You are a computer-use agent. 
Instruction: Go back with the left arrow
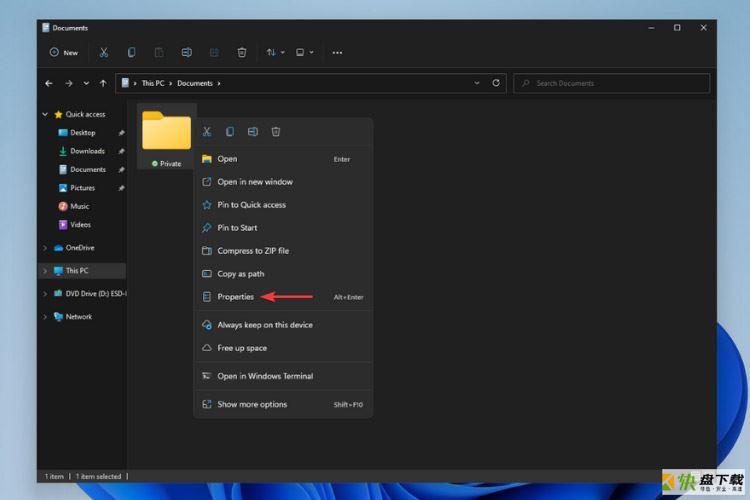point(49,83)
